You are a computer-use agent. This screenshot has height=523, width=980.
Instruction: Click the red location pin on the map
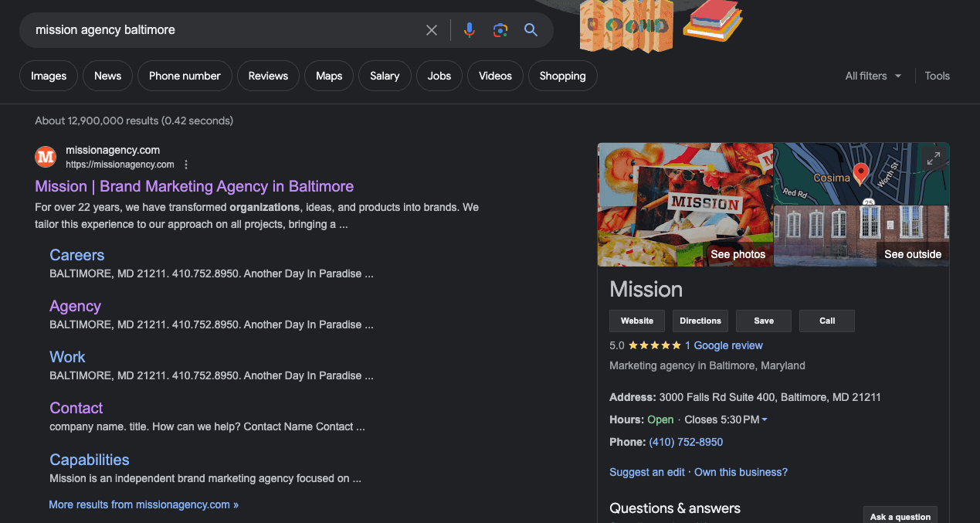pyautogui.click(x=860, y=173)
